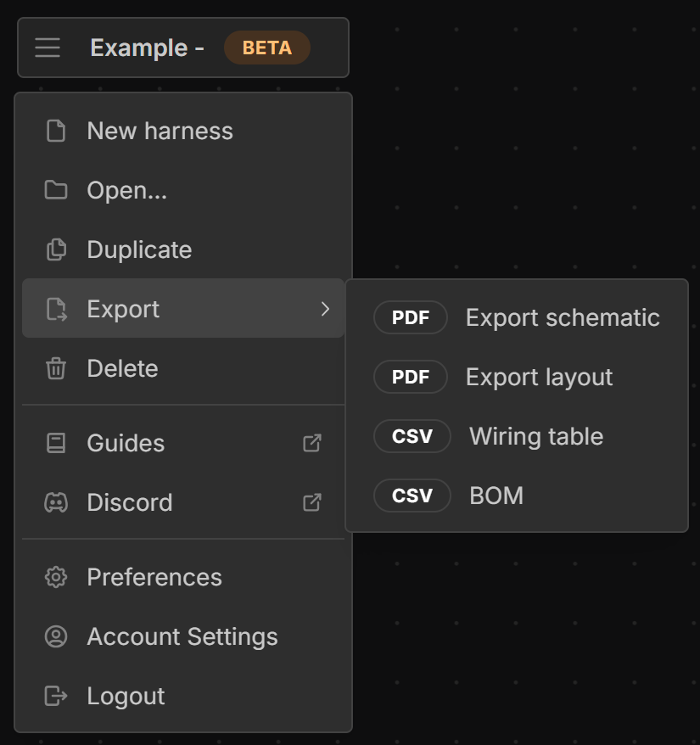Open Discord external link arrow
The width and height of the screenshot is (700, 745).
point(312,502)
